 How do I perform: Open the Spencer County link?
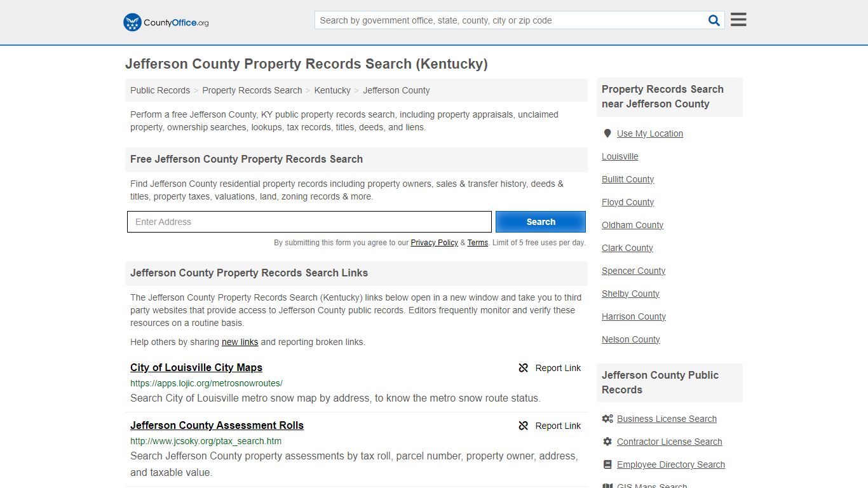[x=634, y=271]
